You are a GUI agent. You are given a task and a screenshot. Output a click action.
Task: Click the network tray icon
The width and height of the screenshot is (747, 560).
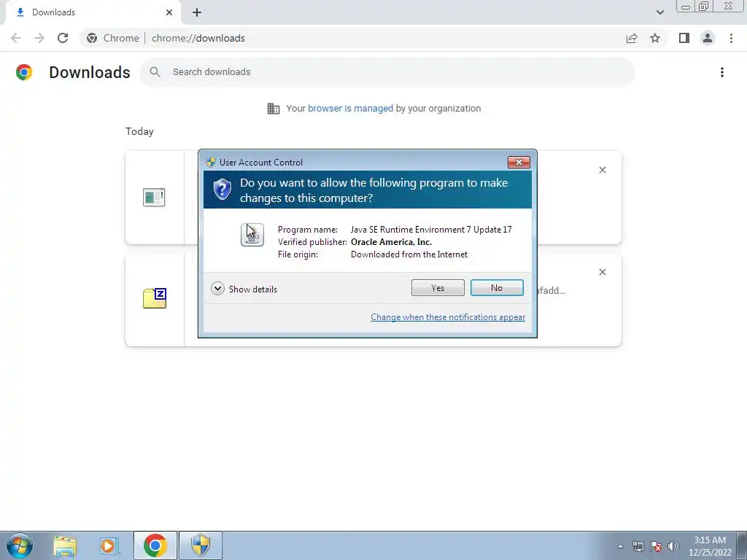(638, 546)
